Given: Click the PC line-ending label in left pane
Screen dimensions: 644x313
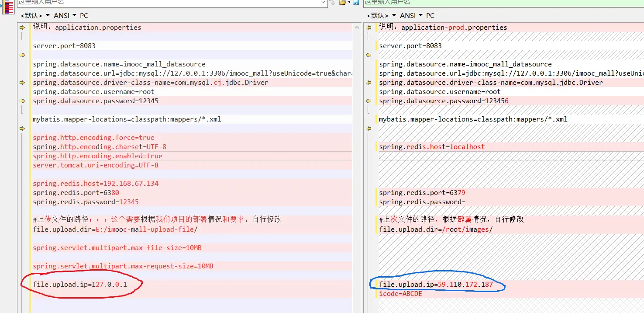Looking at the screenshot, I should (x=84, y=15).
